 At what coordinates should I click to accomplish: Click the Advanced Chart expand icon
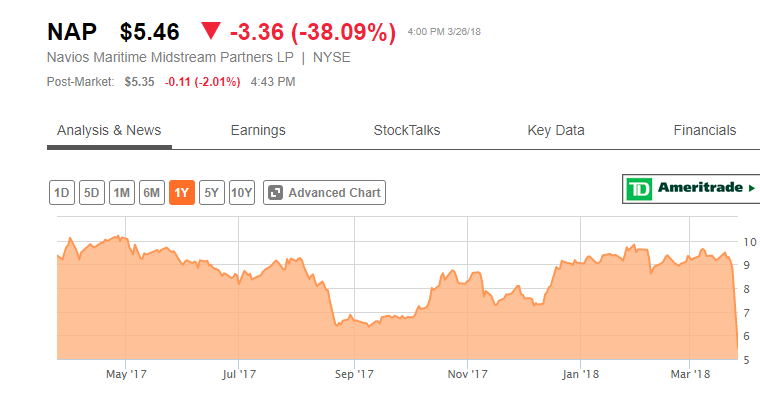click(275, 193)
